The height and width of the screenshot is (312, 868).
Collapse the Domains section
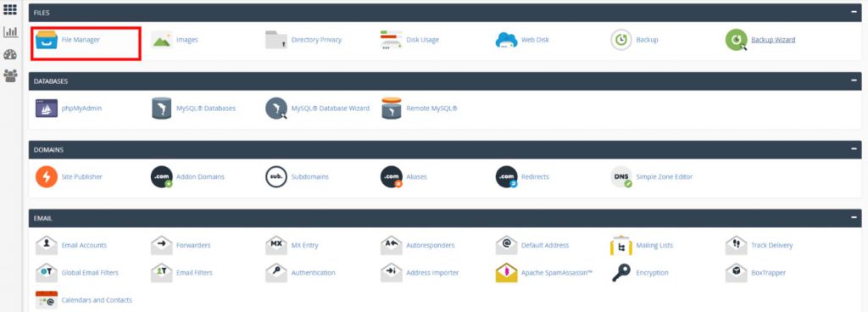pyautogui.click(x=854, y=149)
